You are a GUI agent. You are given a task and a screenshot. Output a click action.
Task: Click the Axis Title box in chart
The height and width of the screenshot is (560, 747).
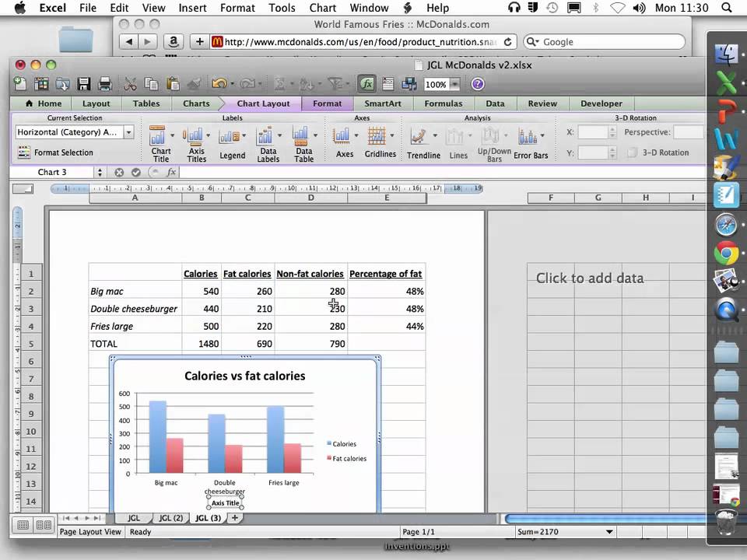(226, 503)
